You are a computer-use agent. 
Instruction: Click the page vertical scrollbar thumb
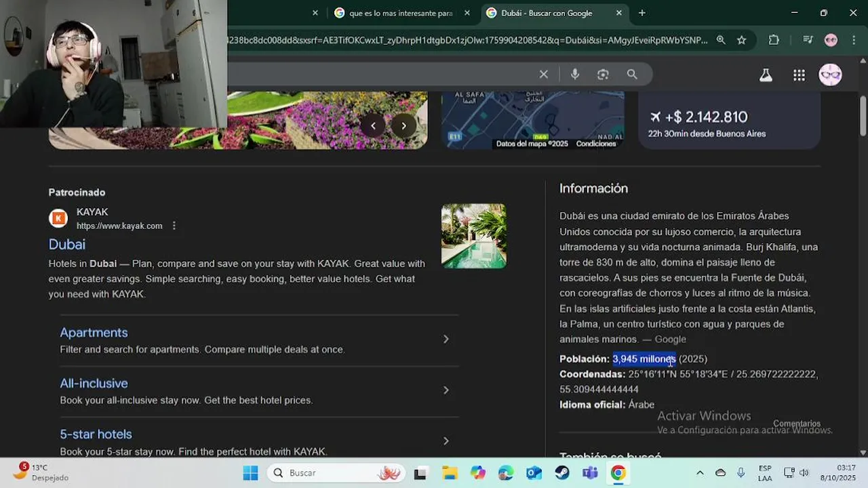pyautogui.click(x=863, y=115)
